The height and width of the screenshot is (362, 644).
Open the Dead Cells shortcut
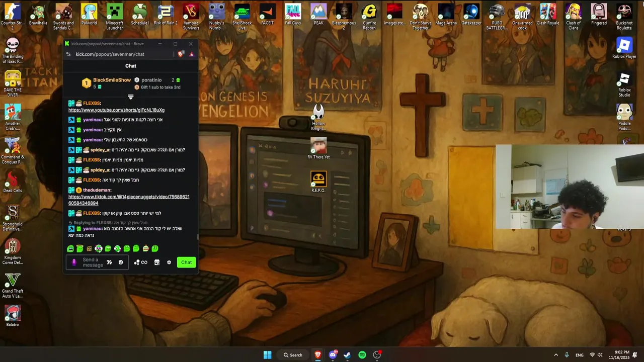tap(13, 182)
